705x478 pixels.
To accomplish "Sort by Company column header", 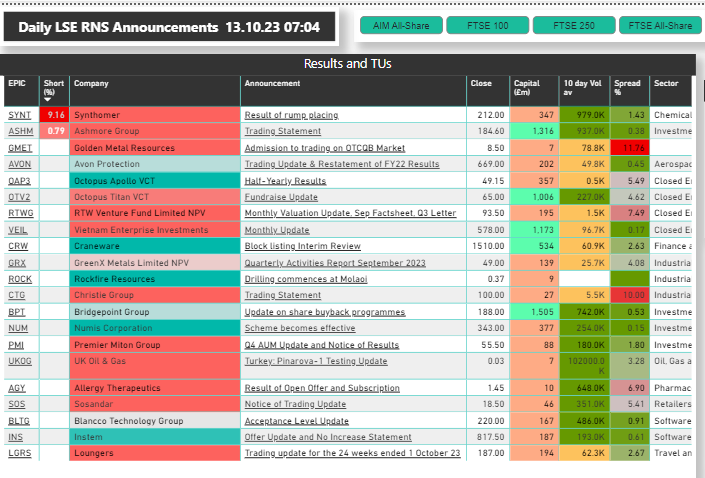I will pyautogui.click(x=91, y=83).
